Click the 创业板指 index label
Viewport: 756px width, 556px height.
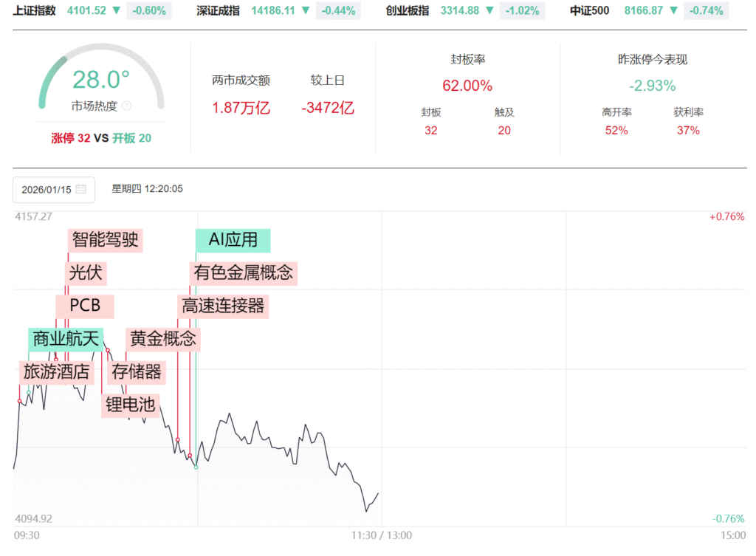[408, 11]
